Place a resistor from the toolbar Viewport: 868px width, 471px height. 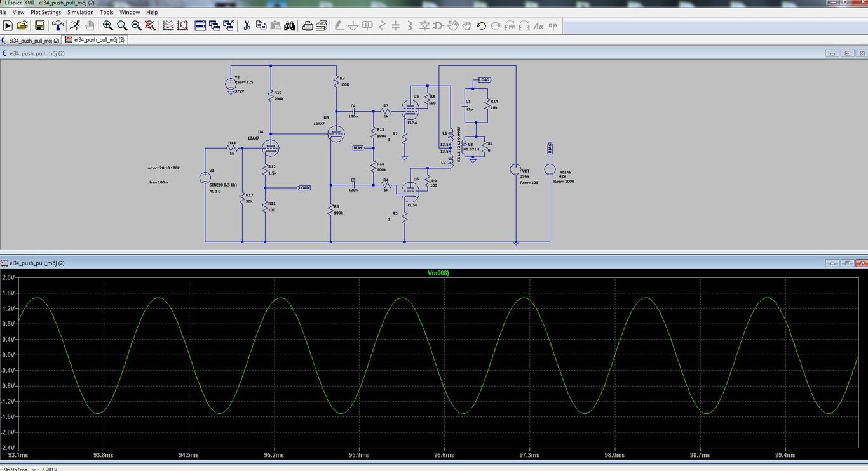point(382,26)
